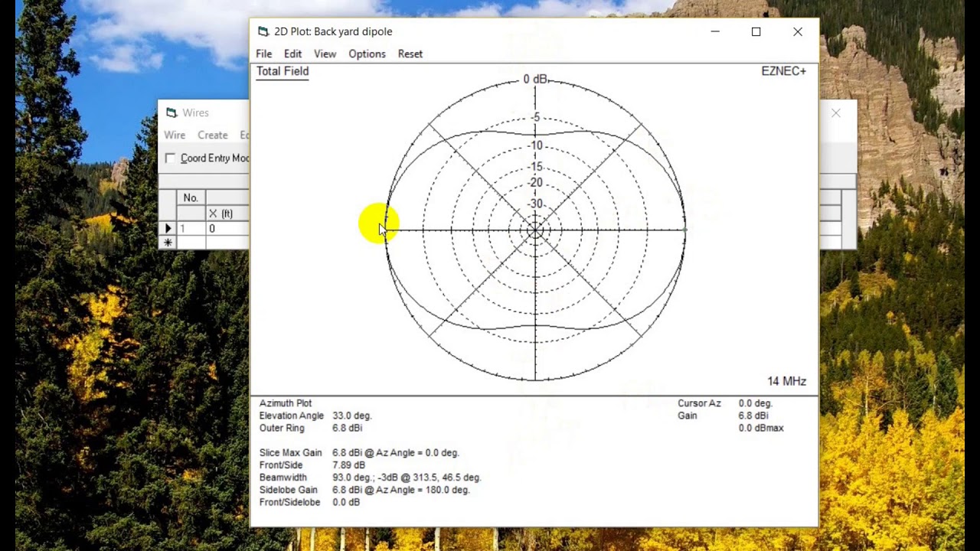Open the Options menu in 2D Plot

[367, 54]
